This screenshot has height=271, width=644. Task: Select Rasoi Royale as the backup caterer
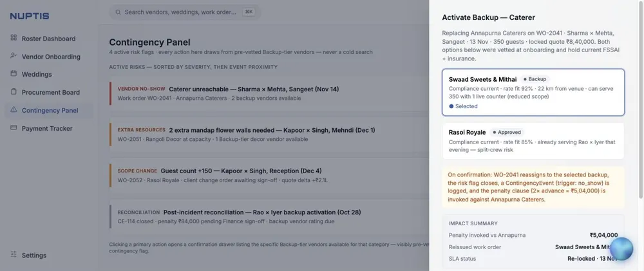533,141
